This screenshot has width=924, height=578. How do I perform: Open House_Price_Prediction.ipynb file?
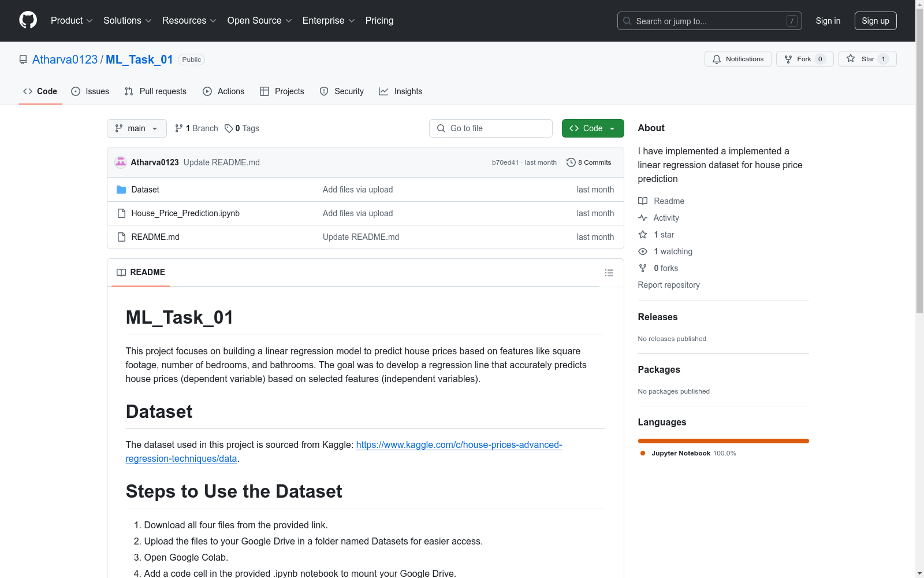185,213
